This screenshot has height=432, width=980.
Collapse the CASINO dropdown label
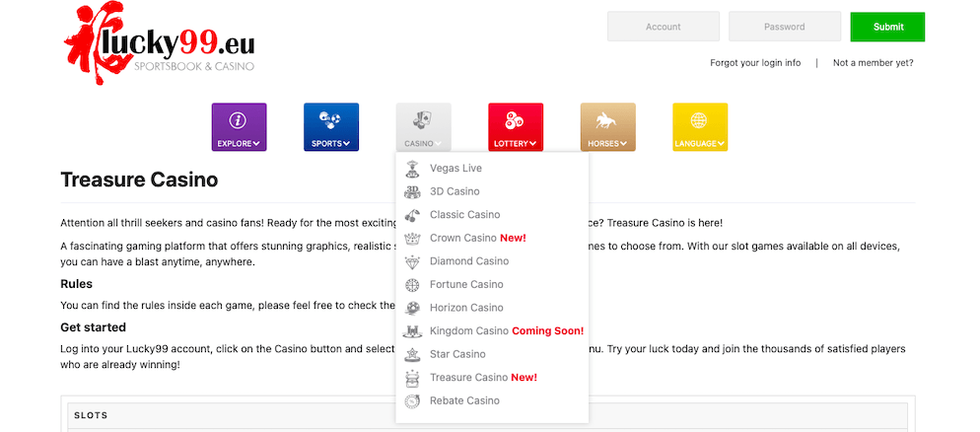coord(423,144)
